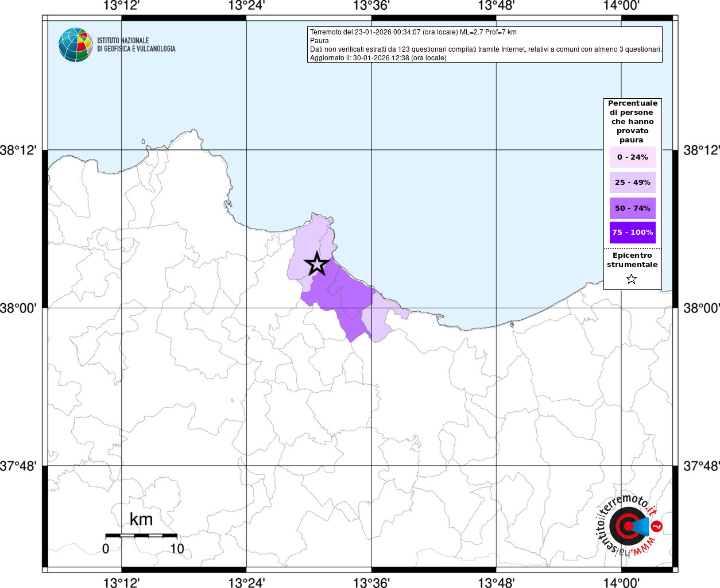Click the star symbol in the legend
Screen dimensions: 720x588
pos(632,280)
